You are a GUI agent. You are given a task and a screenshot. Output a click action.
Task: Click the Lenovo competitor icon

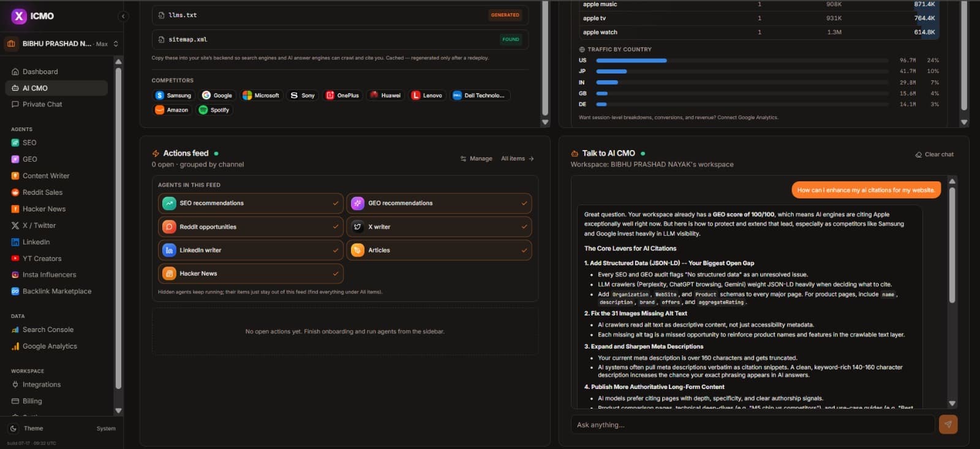click(416, 96)
